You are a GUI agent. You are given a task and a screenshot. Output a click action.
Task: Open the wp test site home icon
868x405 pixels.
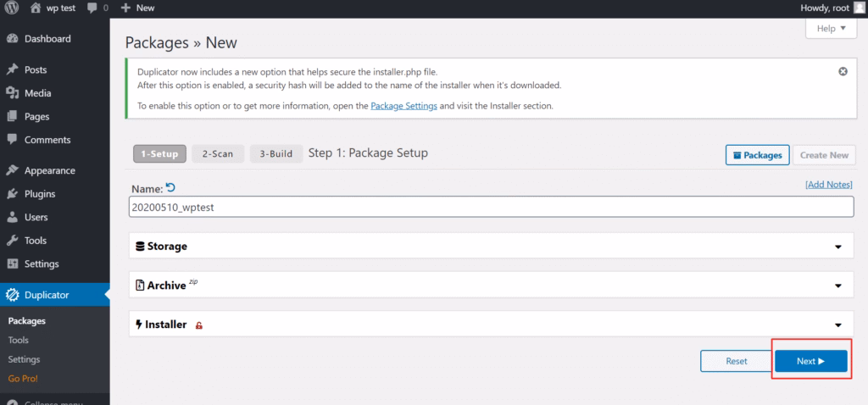(x=36, y=8)
